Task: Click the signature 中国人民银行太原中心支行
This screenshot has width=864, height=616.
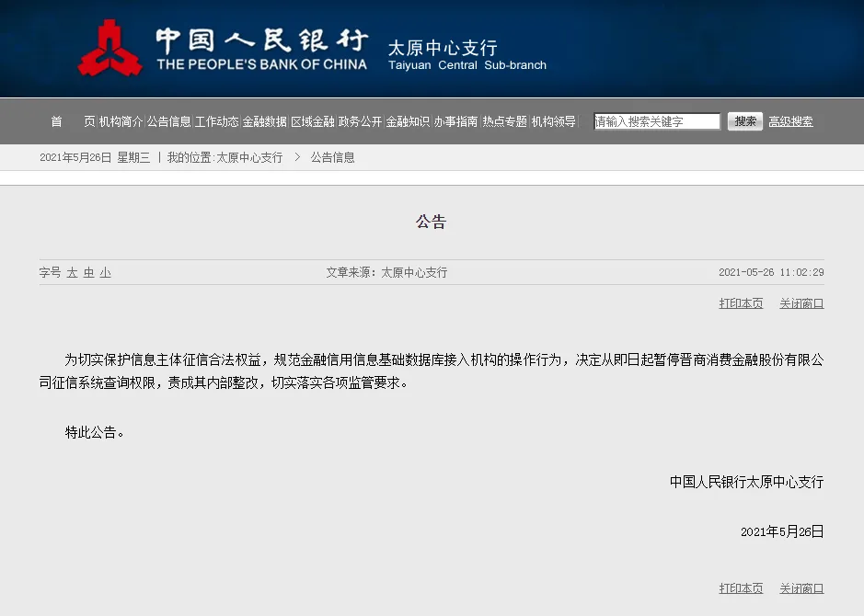Action: pos(746,483)
